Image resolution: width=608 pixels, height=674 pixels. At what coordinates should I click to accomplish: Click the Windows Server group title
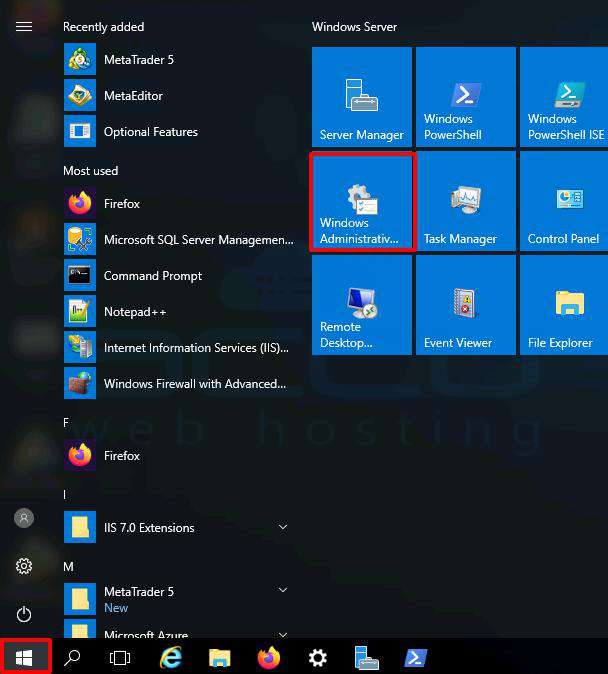[x=354, y=27]
